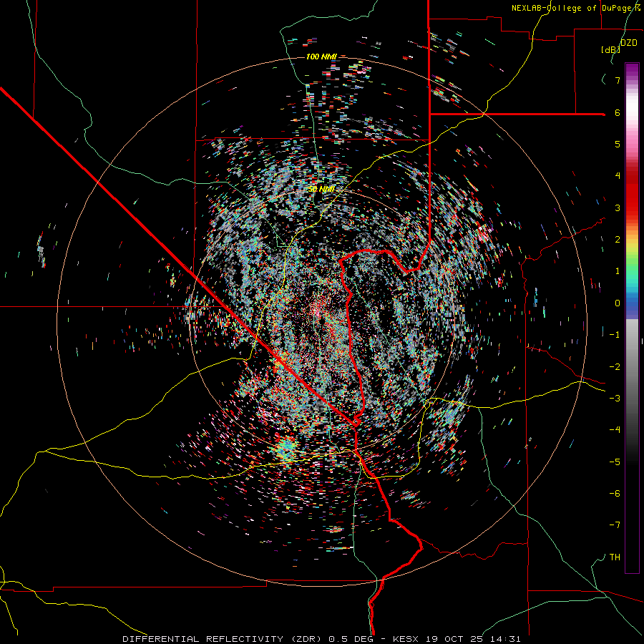Screen dimensions: 644x644
Task: Click the [dB] units label
Action: 610,49
